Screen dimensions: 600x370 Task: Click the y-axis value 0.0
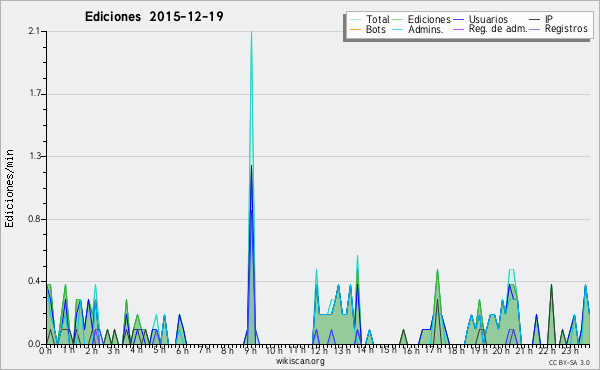34,344
